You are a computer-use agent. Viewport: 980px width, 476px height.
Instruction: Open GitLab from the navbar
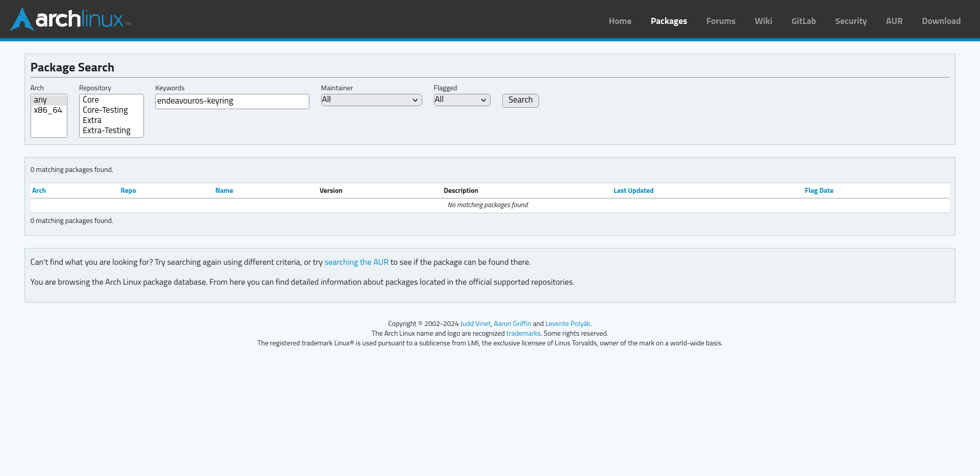803,21
